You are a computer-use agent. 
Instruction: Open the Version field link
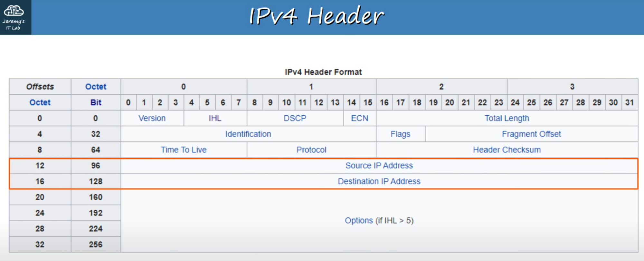point(152,118)
